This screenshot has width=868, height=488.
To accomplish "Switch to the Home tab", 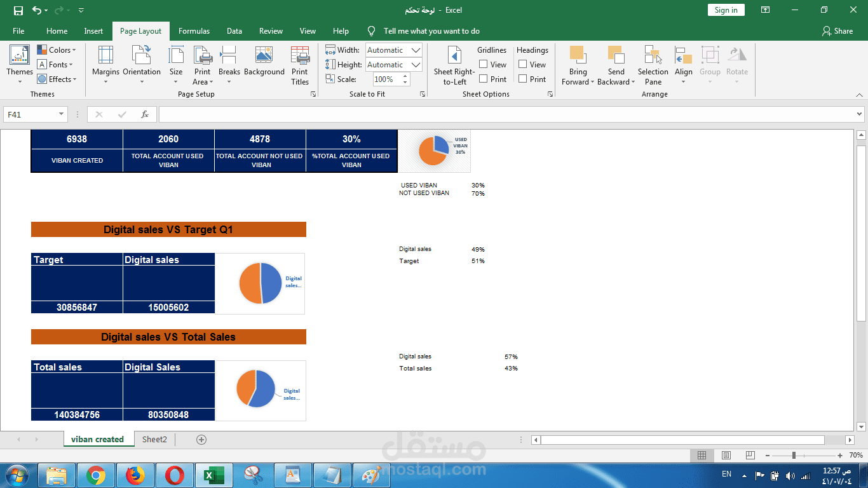I will pos(57,31).
